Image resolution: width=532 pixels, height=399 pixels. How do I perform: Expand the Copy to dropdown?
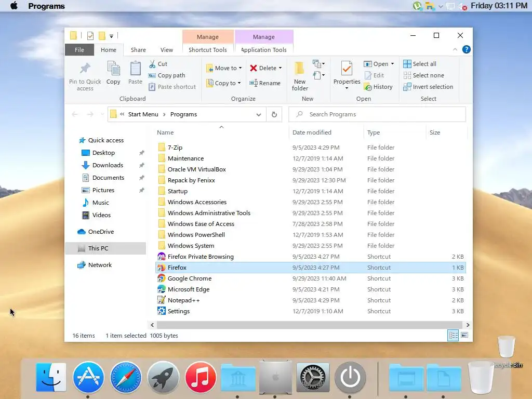pyautogui.click(x=239, y=83)
